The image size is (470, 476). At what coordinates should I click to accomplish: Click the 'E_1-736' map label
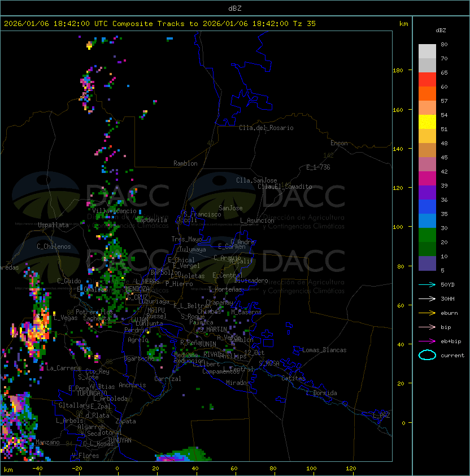tap(318, 167)
